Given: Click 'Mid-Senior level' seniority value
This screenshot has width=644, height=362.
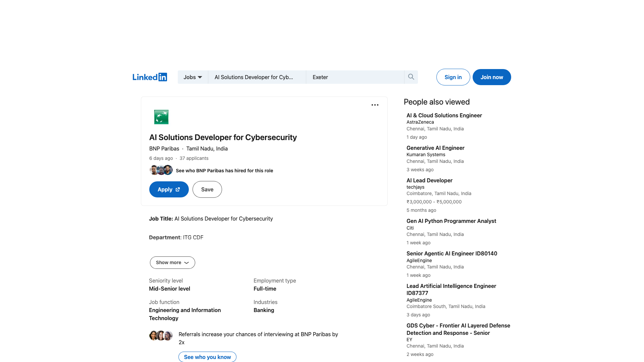Looking at the screenshot, I should tap(169, 289).
